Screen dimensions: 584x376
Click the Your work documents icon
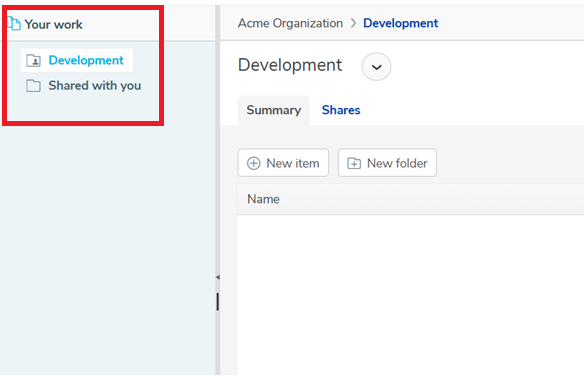(x=14, y=23)
